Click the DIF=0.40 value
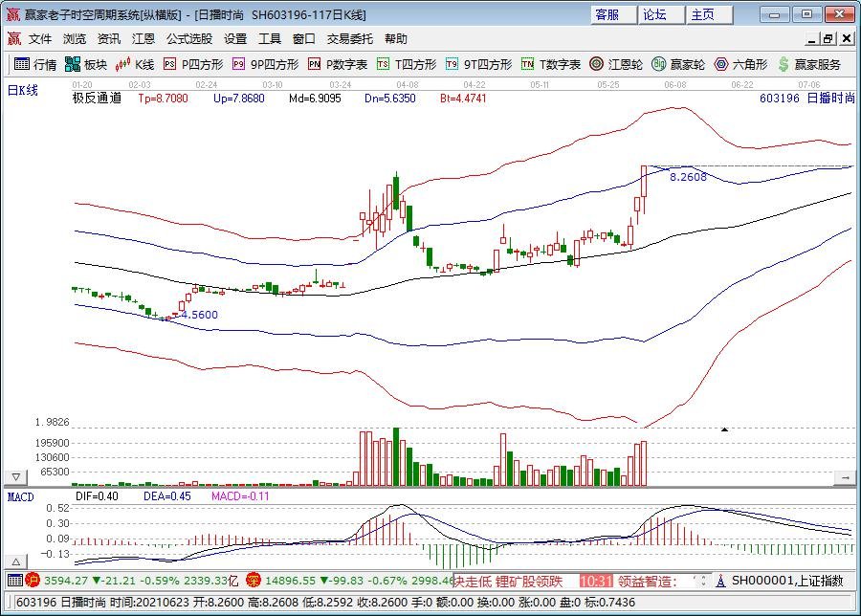The width and height of the screenshot is (861, 616). [x=97, y=496]
